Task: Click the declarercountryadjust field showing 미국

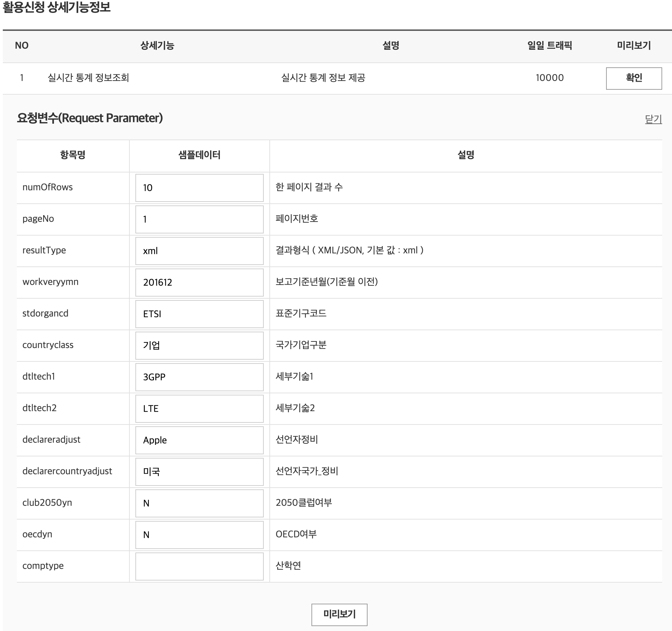Action: pos(199,471)
